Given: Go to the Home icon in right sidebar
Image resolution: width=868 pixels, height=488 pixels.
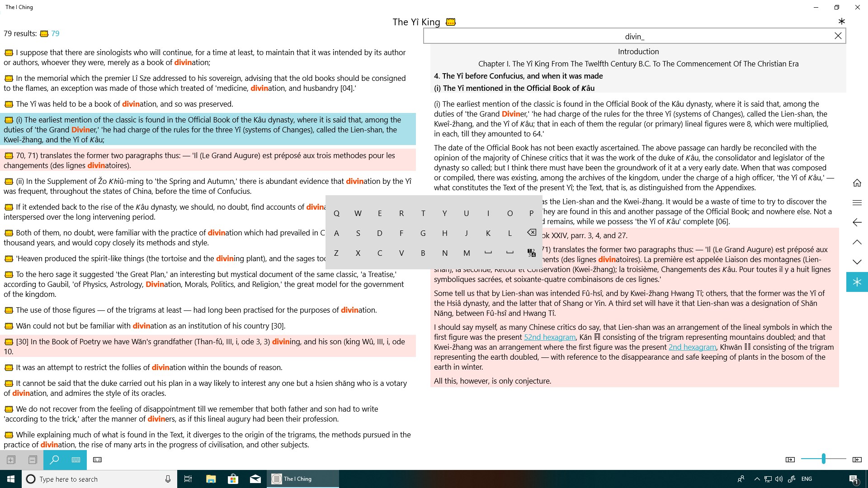Looking at the screenshot, I should pos(857,183).
